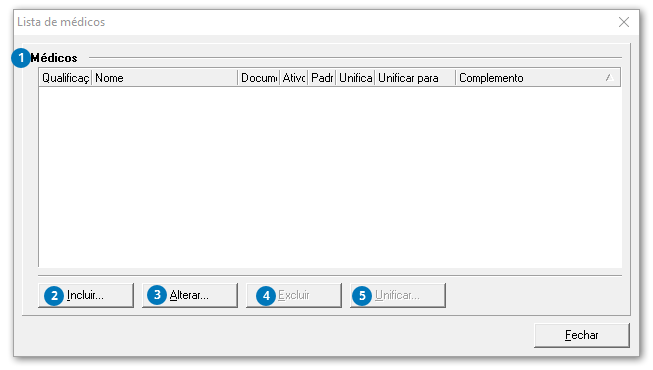Screen dimensions: 653x370
Task: Sort by the Qualificação column header
Action: pyautogui.click(x=65, y=78)
